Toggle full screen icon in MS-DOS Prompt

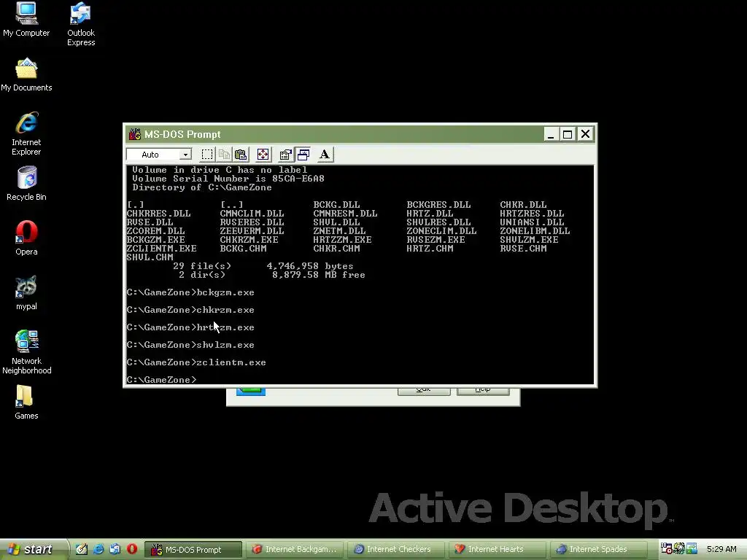(x=263, y=155)
